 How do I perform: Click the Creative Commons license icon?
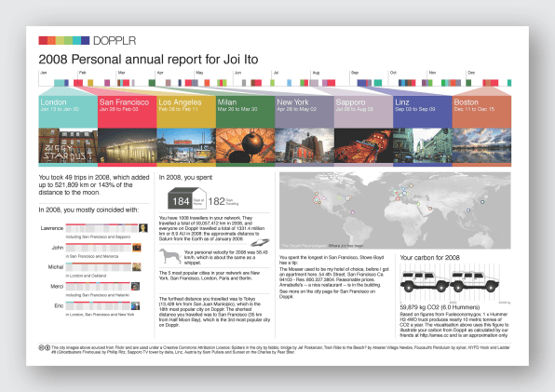click(45, 348)
